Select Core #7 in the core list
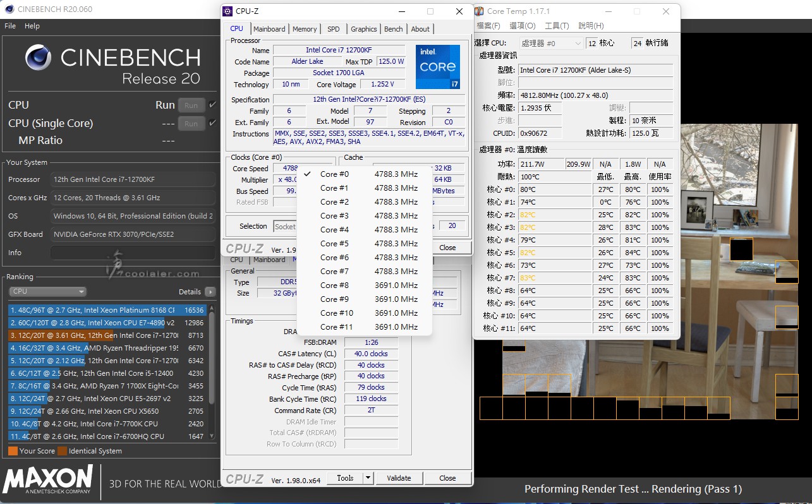 coord(365,272)
